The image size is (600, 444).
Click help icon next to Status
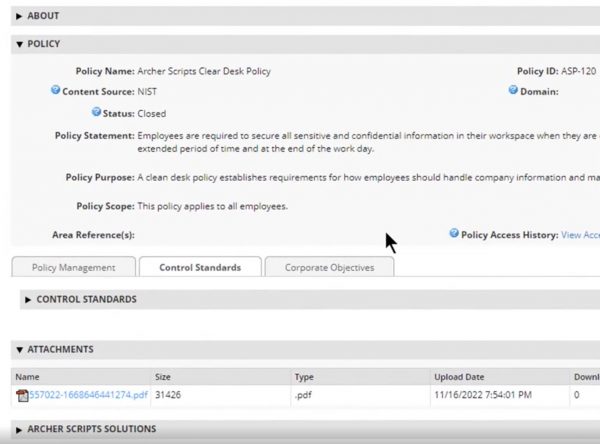(x=96, y=112)
